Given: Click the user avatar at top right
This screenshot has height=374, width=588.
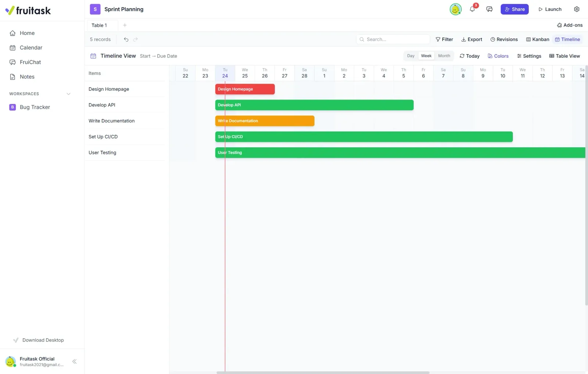Looking at the screenshot, I should [455, 9].
